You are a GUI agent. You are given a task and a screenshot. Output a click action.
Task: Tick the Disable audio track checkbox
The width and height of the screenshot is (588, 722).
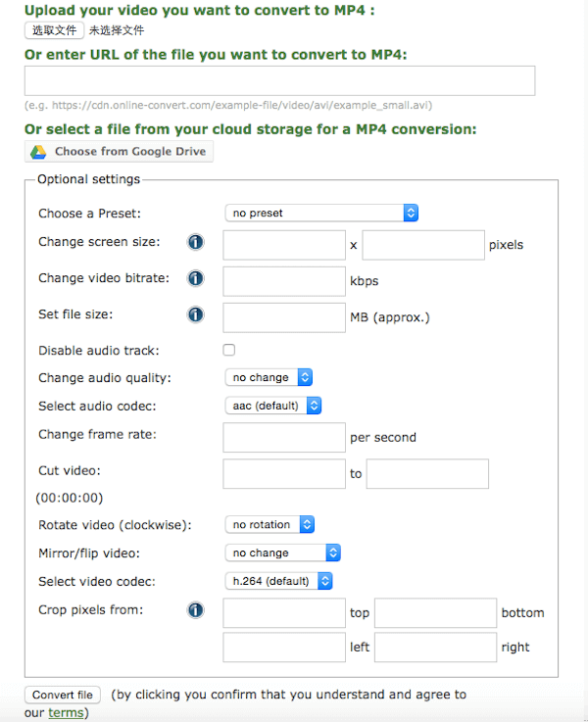coord(229,350)
